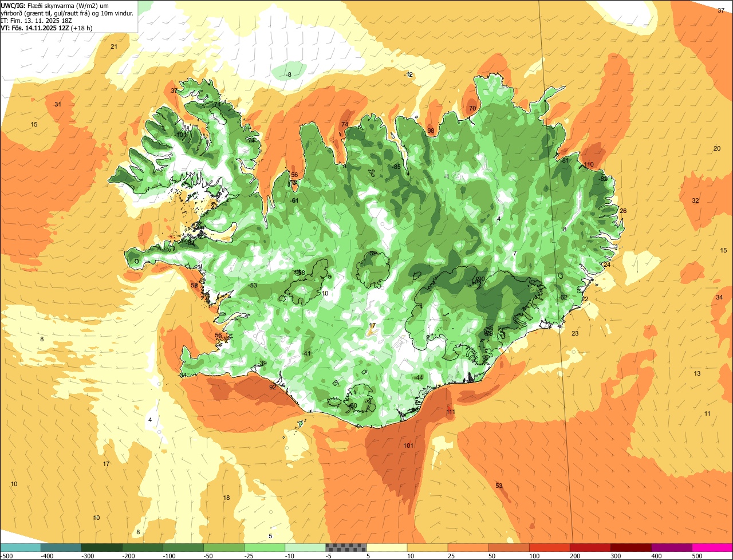Click the map value -44 in south Iceland

click(419, 377)
